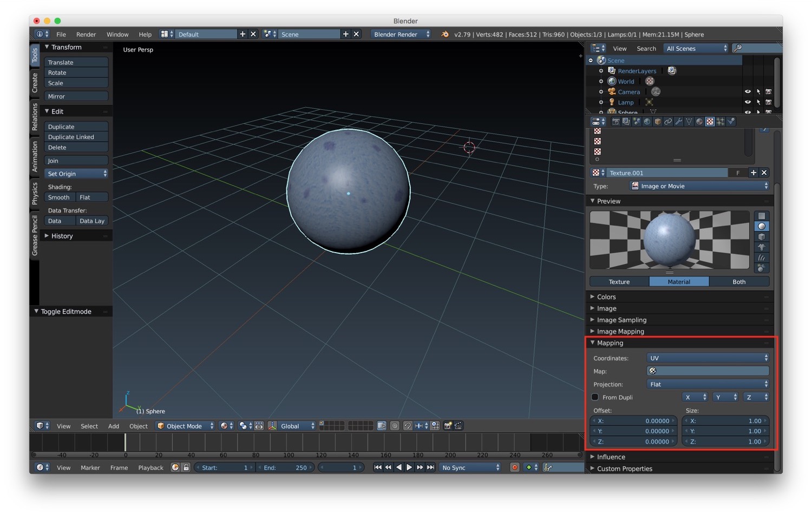Open the Render properties tab (camera icon)
This screenshot has width=812, height=514.
616,122
